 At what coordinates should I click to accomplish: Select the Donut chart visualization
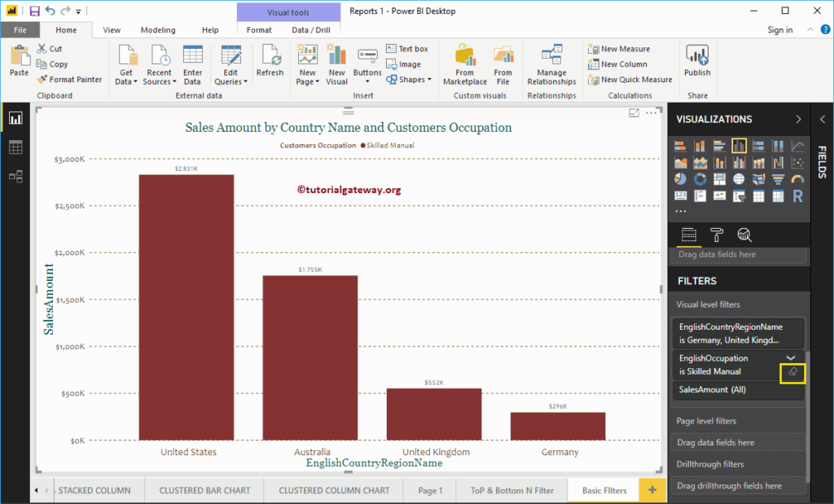(x=700, y=179)
